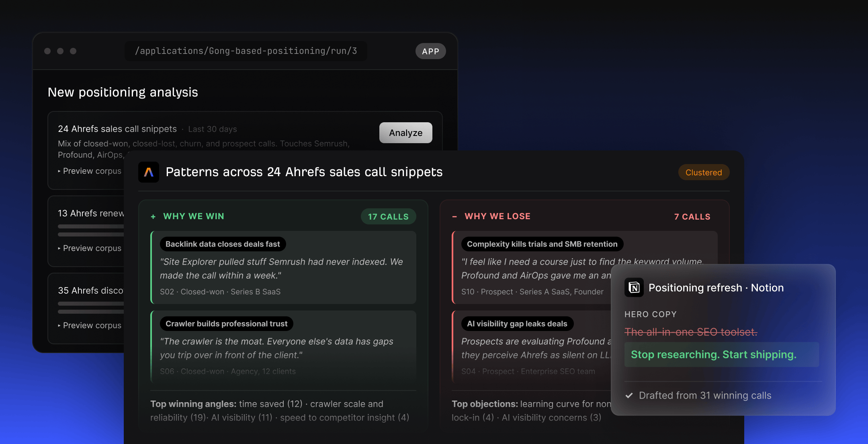Click the plus icon next to WHY WE WIN
Image resolution: width=868 pixels, height=444 pixels.
tap(153, 217)
